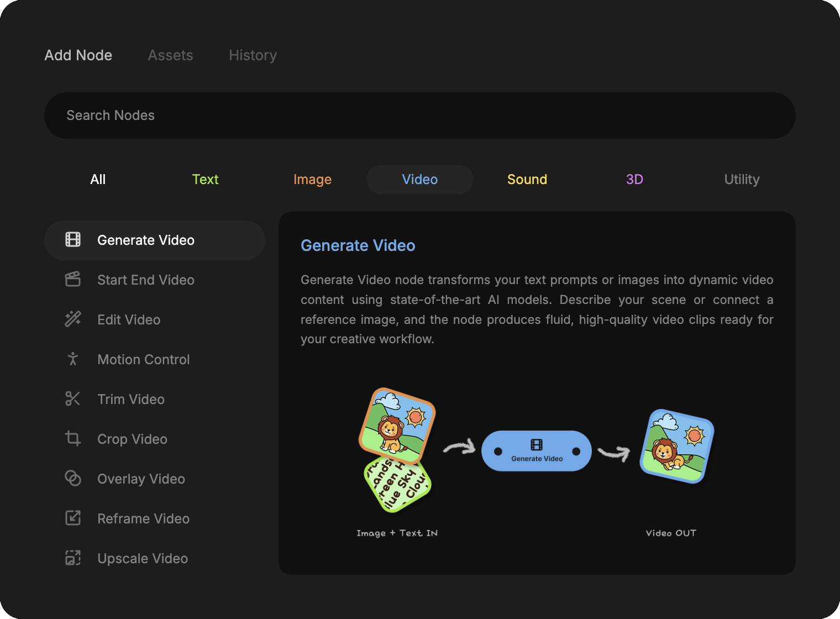The image size is (840, 619).
Task: Click the Video OUT lion thumbnail
Action: click(x=676, y=446)
